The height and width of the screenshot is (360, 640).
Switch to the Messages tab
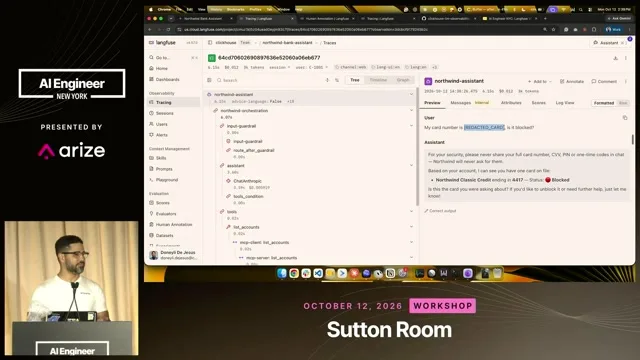(460, 103)
